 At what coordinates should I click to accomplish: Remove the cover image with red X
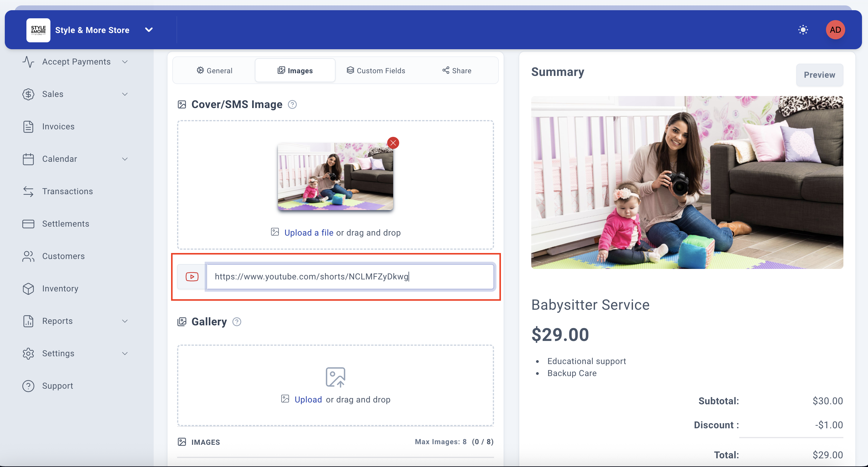pos(393,143)
